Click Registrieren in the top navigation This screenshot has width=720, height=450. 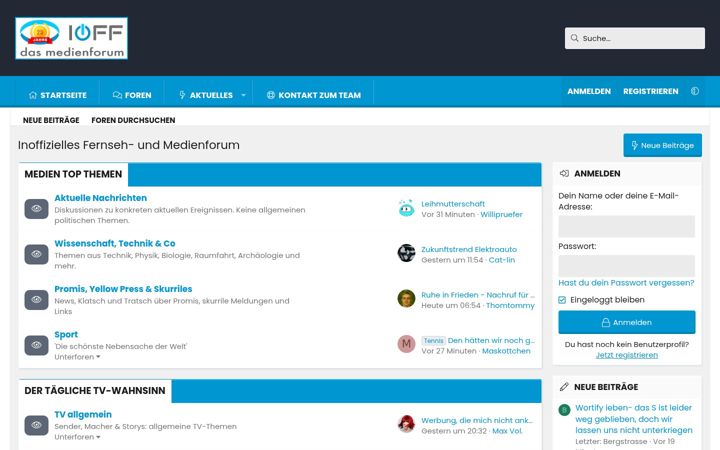651,91
